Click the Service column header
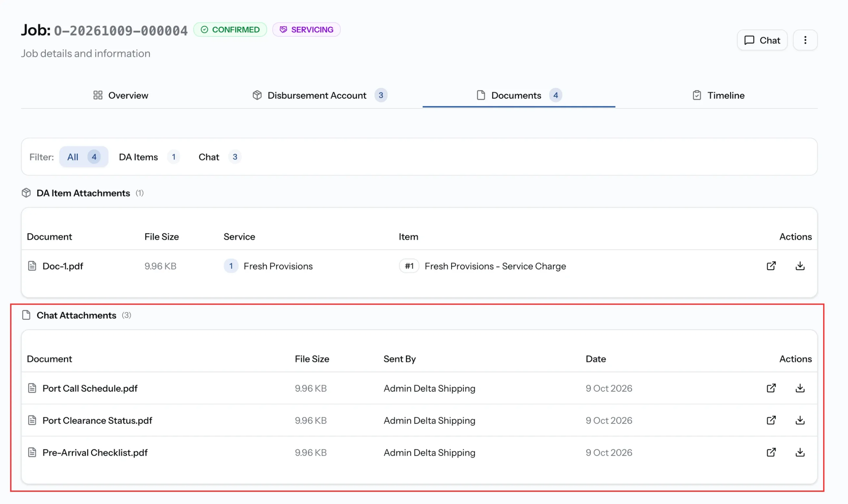Screen dimensions: 848x504 pos(239,237)
